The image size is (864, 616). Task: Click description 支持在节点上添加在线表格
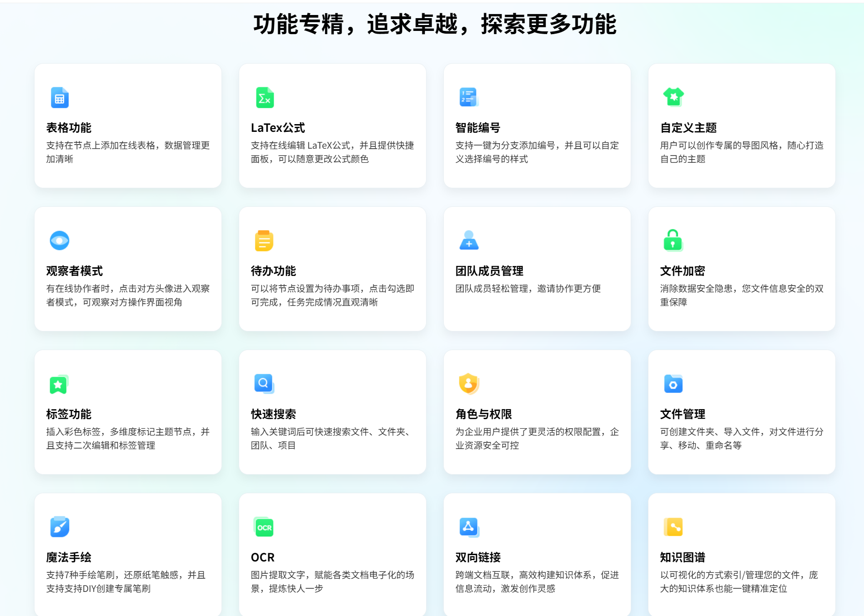pos(100,145)
